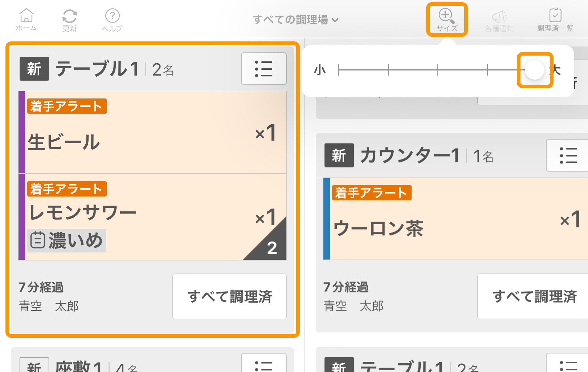Select the レモンサワー order item
The image size is (588, 372).
click(152, 217)
